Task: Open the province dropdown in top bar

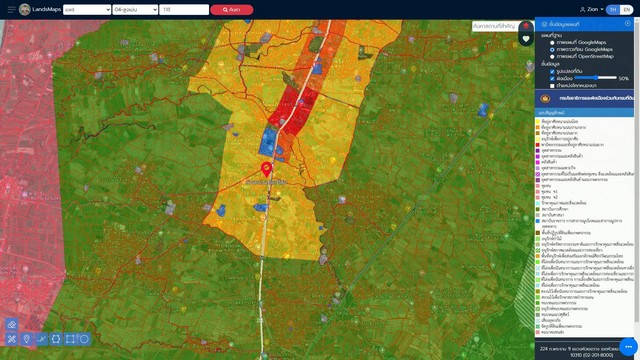Action: click(x=87, y=10)
